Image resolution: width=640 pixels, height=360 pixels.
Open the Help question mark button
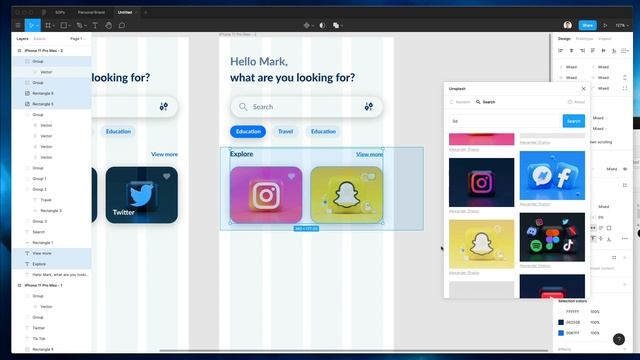pyautogui.click(x=619, y=339)
